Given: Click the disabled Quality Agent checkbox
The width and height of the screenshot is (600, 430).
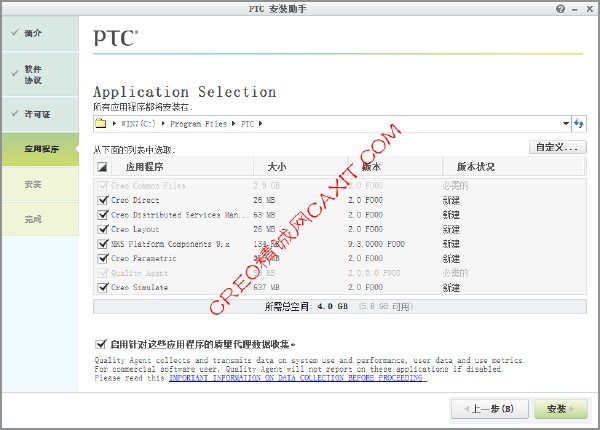Looking at the screenshot, I should [x=103, y=273].
